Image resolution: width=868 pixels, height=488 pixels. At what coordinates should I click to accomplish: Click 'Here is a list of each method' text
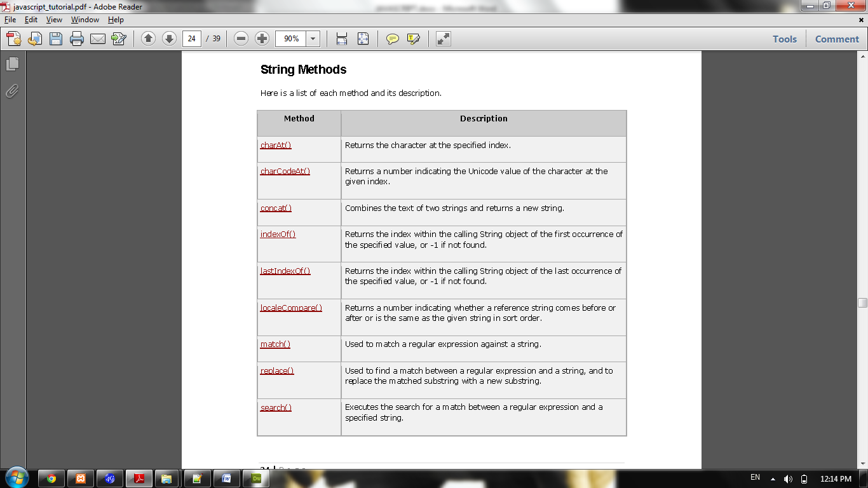351,93
